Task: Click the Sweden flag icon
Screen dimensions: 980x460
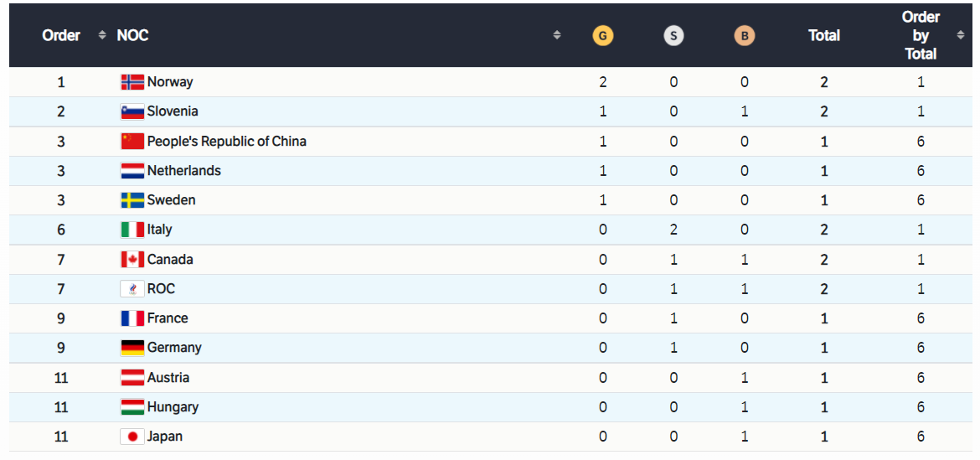Action: point(132,200)
